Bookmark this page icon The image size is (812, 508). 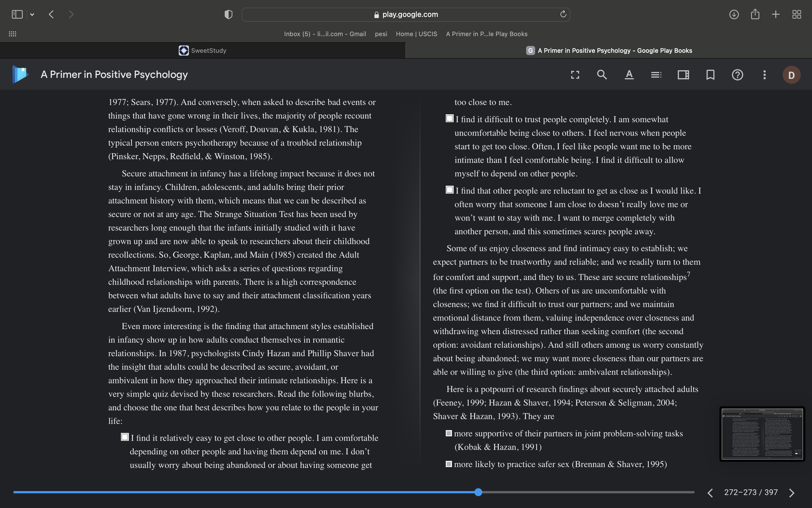[710, 75]
